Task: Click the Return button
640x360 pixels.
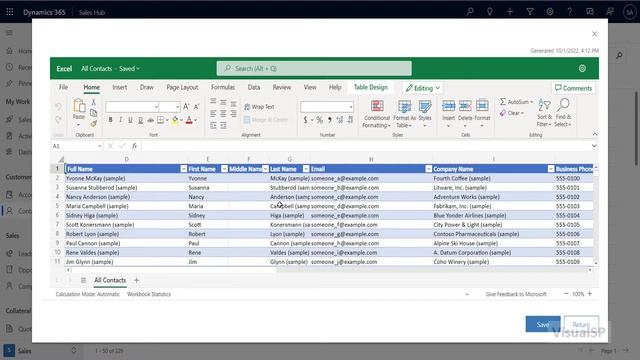Action: [581, 324]
